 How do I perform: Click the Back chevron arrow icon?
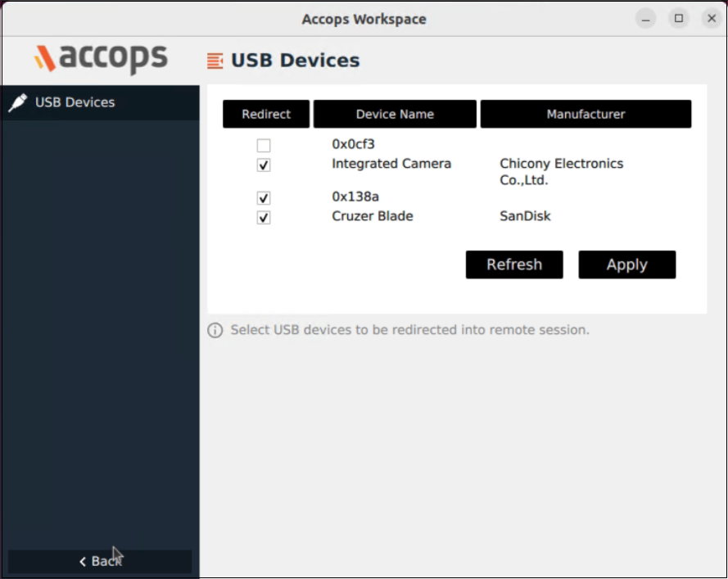point(82,561)
